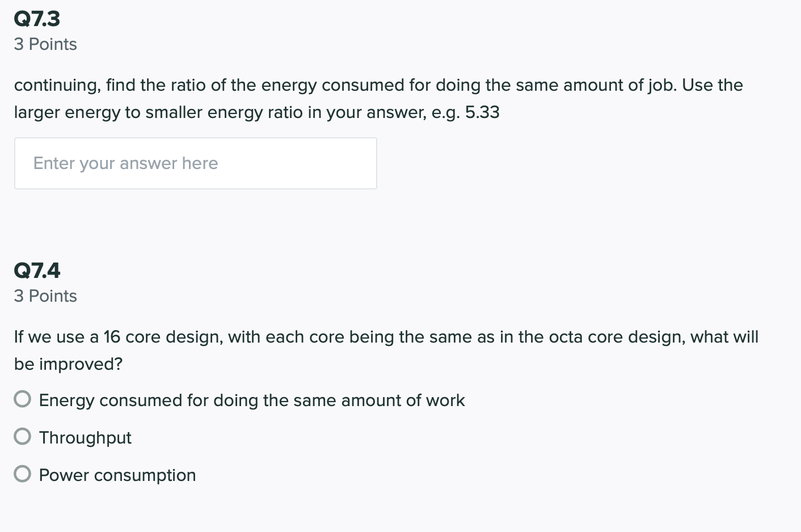This screenshot has height=532, width=801.
Task: Click the '3 Points' label under Q7.4
Action: click(x=45, y=295)
